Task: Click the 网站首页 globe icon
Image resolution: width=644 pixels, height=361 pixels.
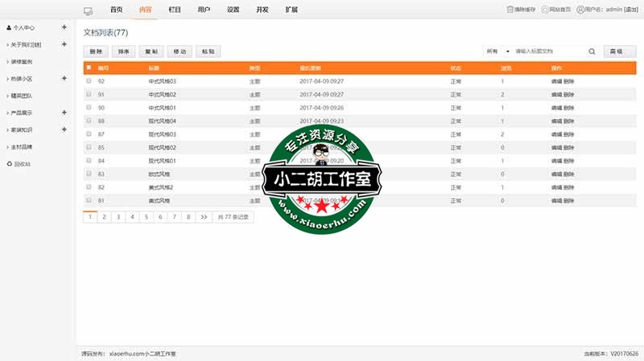Action: tap(546, 10)
